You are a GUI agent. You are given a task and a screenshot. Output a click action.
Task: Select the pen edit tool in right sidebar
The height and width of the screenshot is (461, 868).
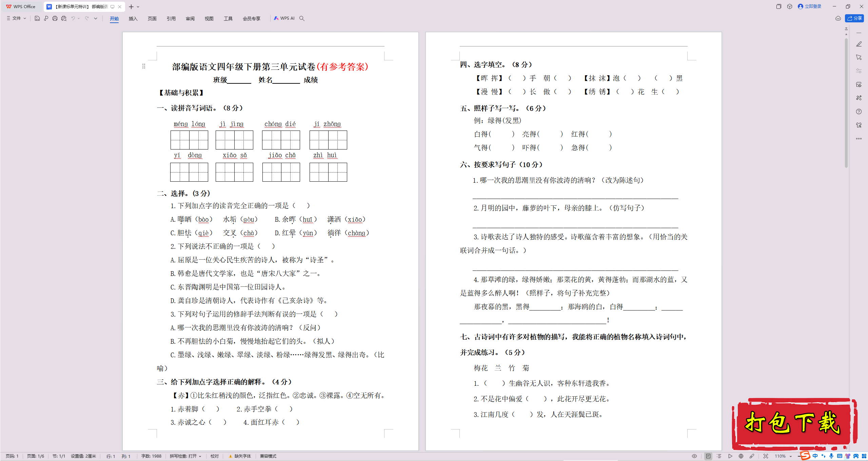tap(859, 44)
